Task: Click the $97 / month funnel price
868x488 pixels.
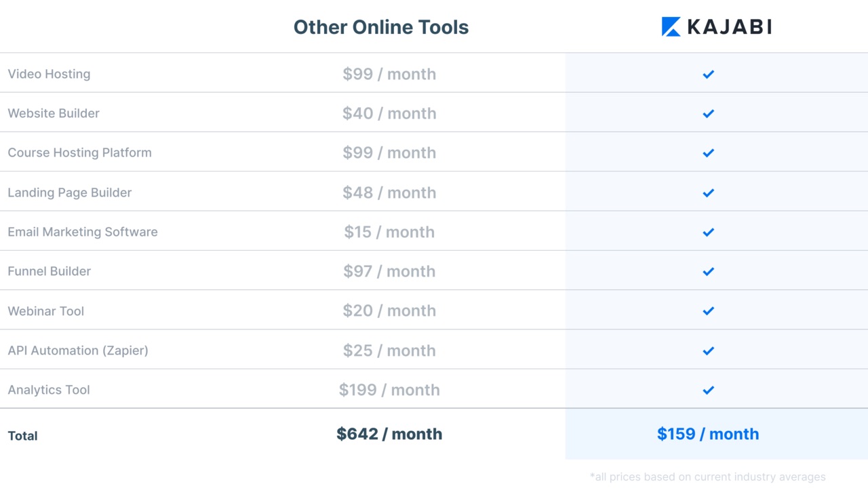Action: [x=389, y=271]
